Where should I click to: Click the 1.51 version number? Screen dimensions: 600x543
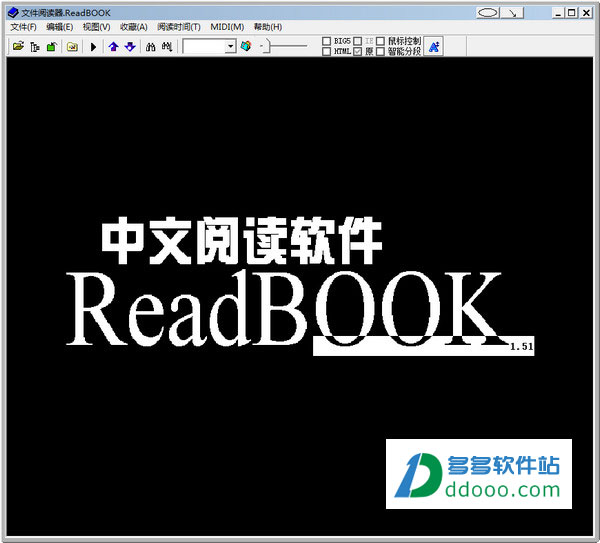(522, 346)
